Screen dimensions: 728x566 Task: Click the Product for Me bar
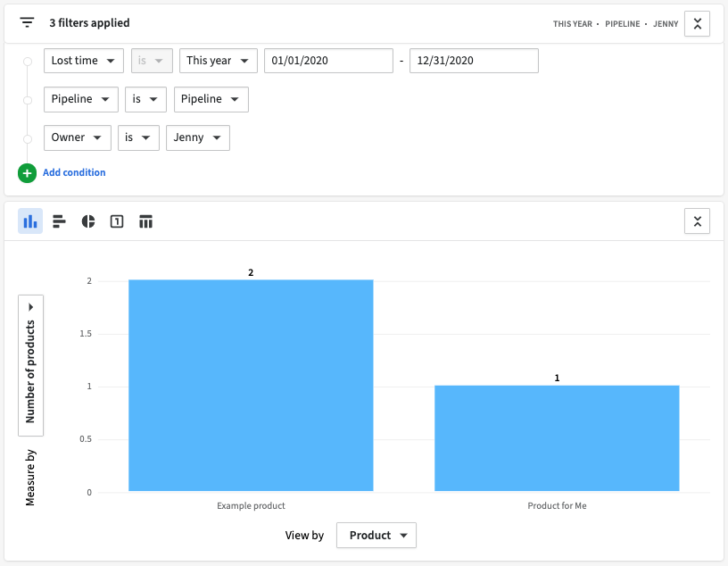pos(557,438)
